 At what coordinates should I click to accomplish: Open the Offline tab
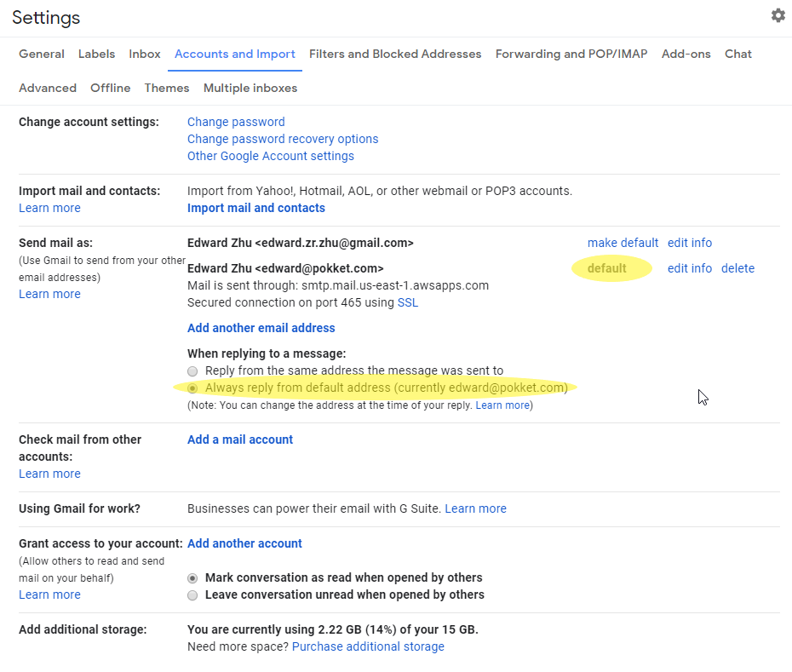coord(110,88)
